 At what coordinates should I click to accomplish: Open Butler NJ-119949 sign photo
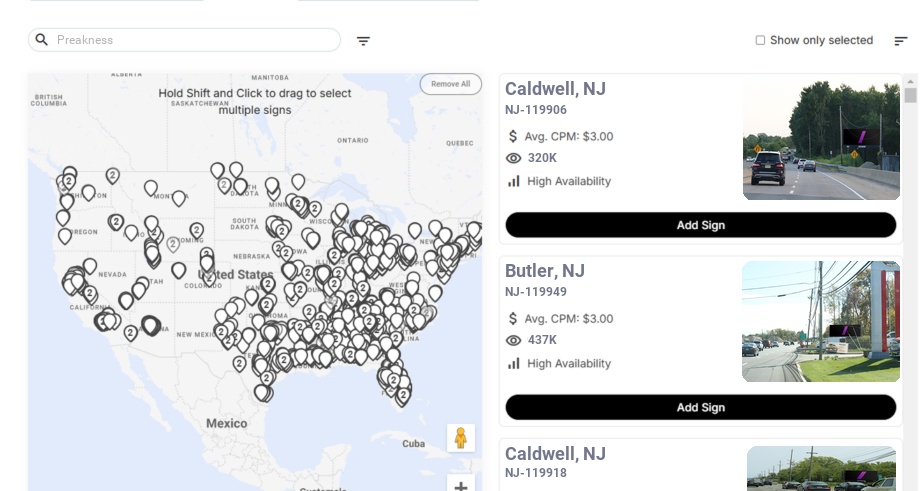[820, 322]
